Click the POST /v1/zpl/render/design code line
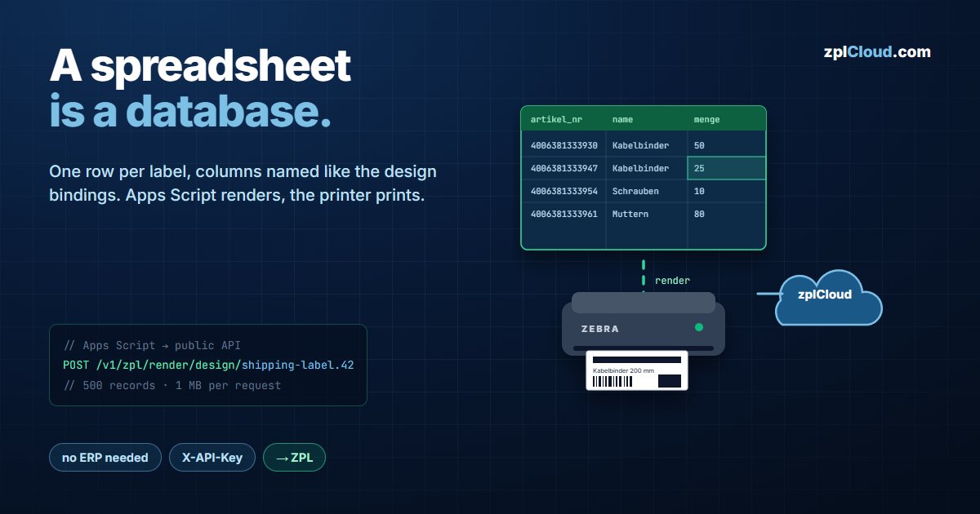 (x=208, y=365)
